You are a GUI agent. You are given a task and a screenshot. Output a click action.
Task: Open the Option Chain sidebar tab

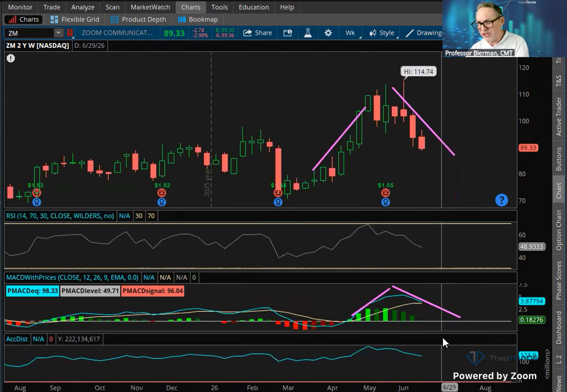tap(559, 230)
